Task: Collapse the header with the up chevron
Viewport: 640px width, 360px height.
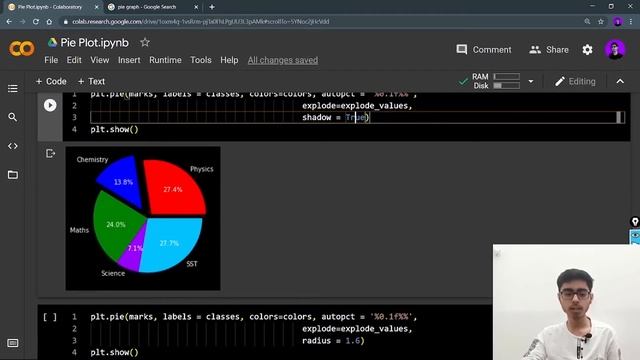Action: click(x=620, y=82)
